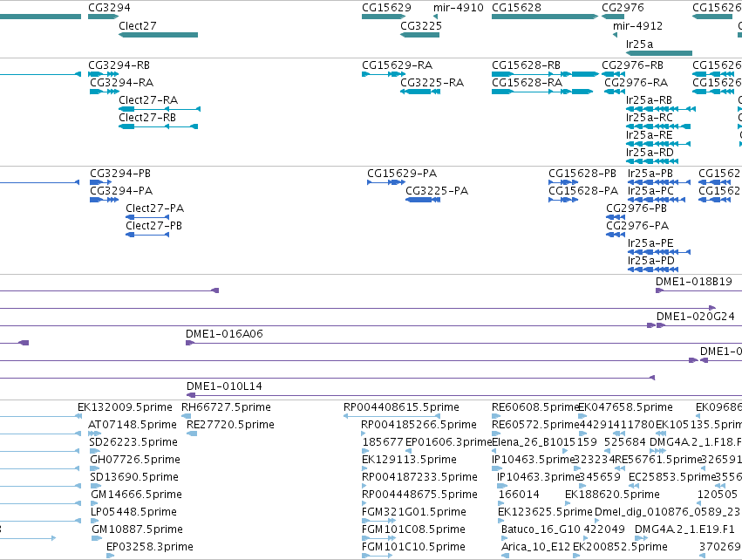Click transcript CG3294-RB

(103, 74)
